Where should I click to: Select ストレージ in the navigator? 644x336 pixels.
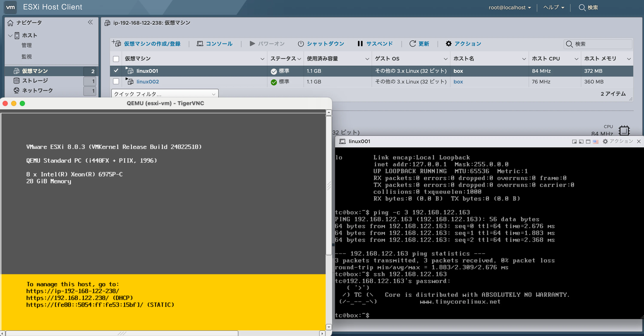pyautogui.click(x=35, y=81)
